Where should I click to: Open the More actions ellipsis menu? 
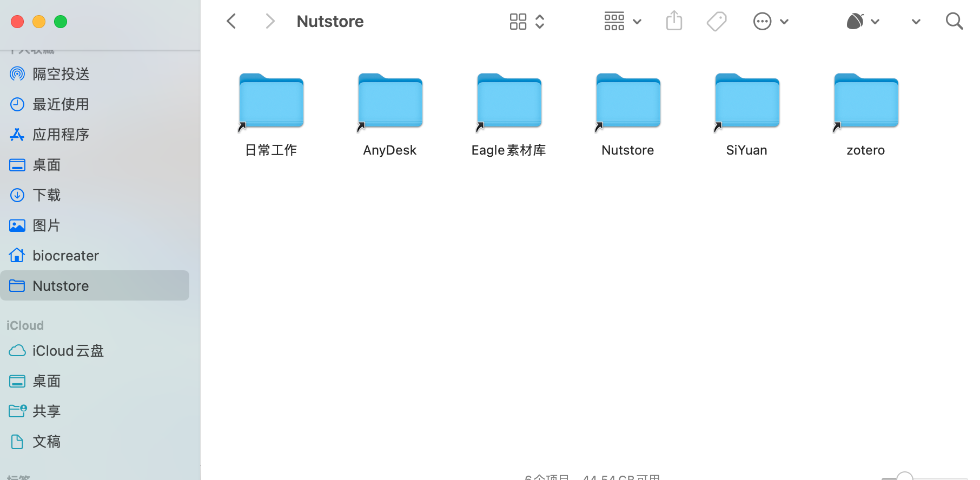(762, 22)
